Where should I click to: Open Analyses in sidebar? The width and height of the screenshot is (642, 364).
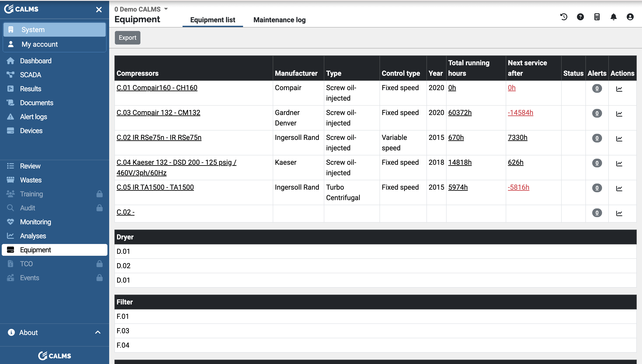55,236
